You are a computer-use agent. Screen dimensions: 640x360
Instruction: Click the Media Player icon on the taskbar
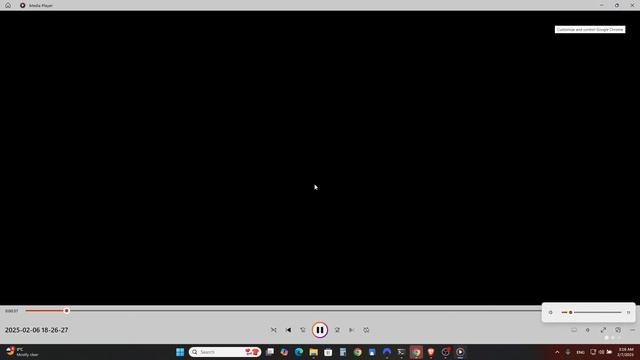coord(460,352)
